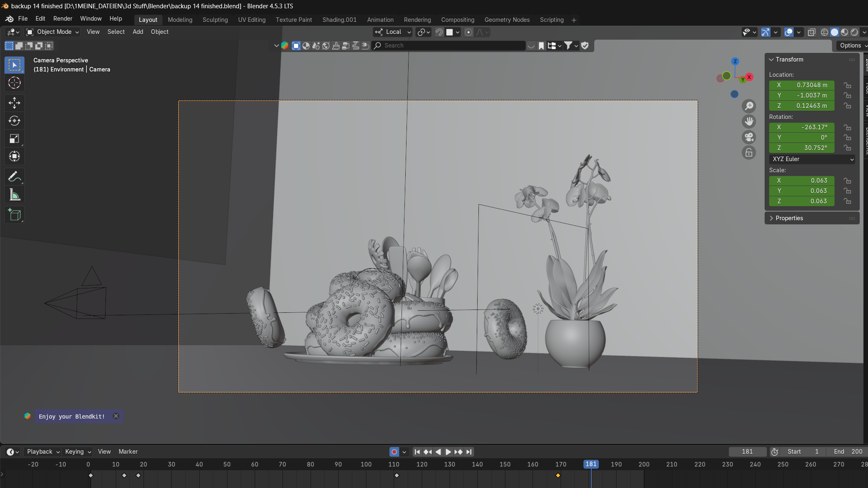Activate the Cursor tool
Screen dimensions: 868x488
(14, 83)
